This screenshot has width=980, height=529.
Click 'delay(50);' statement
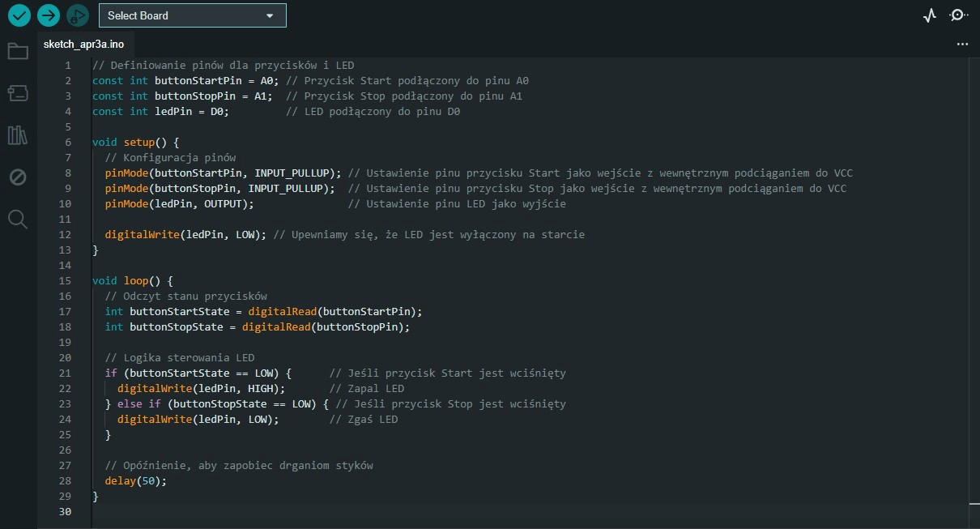pyautogui.click(x=136, y=481)
